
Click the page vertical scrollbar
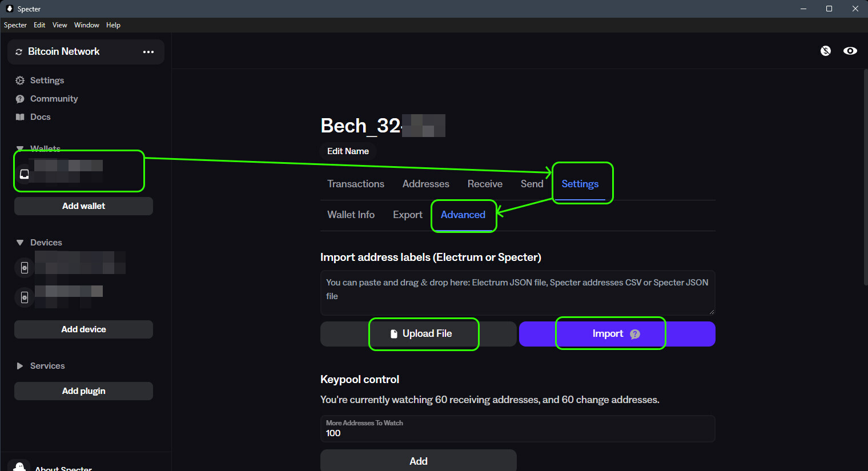pos(865,177)
